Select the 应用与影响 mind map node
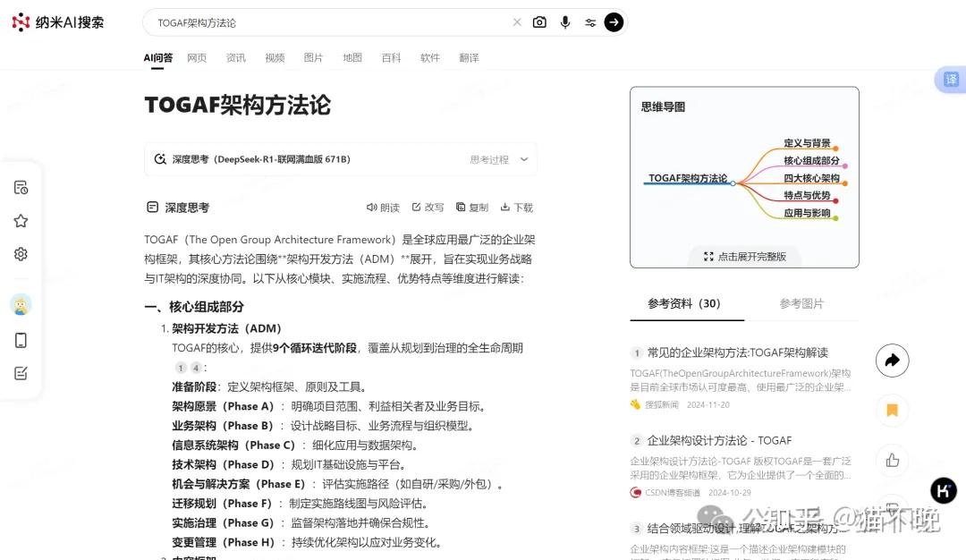The image size is (966, 560). click(807, 213)
